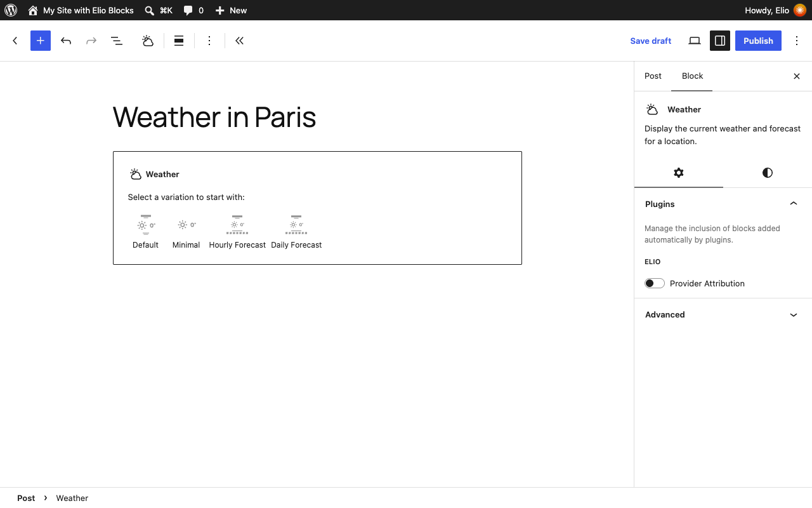
Task: Select Post in the bottom breadcrumb
Action: (26, 498)
